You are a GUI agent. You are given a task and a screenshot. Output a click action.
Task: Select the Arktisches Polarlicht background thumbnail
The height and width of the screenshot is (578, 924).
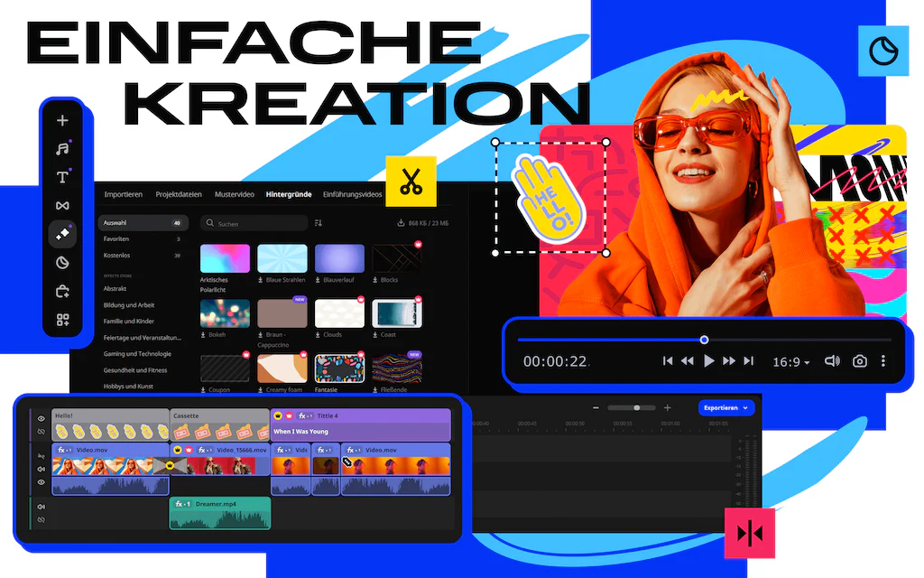[x=225, y=258]
